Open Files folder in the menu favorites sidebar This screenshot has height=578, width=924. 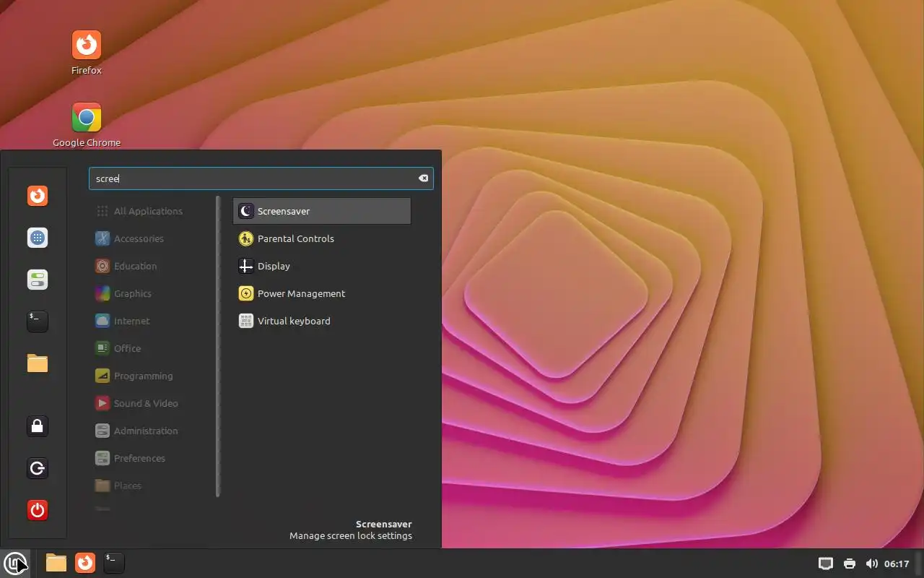[x=38, y=363]
